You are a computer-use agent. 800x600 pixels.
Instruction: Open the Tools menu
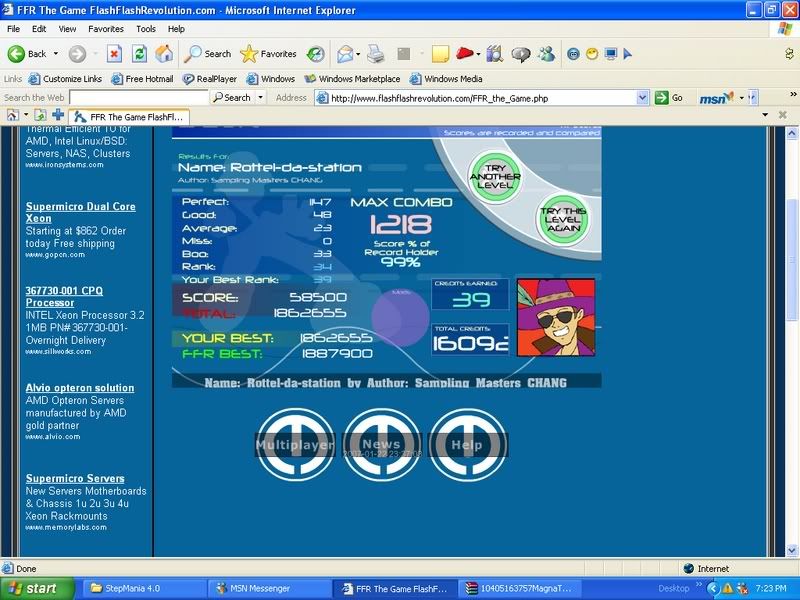[146, 29]
